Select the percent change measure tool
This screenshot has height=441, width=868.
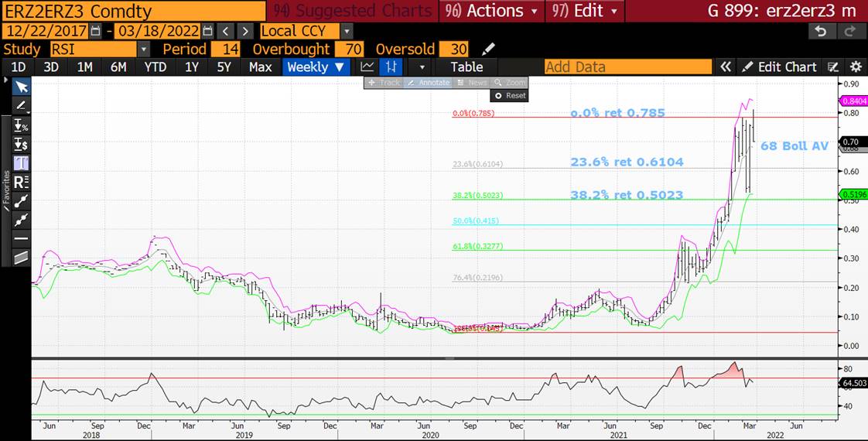[21, 125]
